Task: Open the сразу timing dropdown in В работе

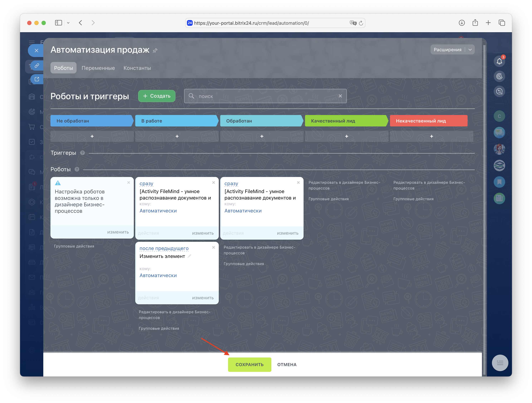Action: click(x=146, y=183)
